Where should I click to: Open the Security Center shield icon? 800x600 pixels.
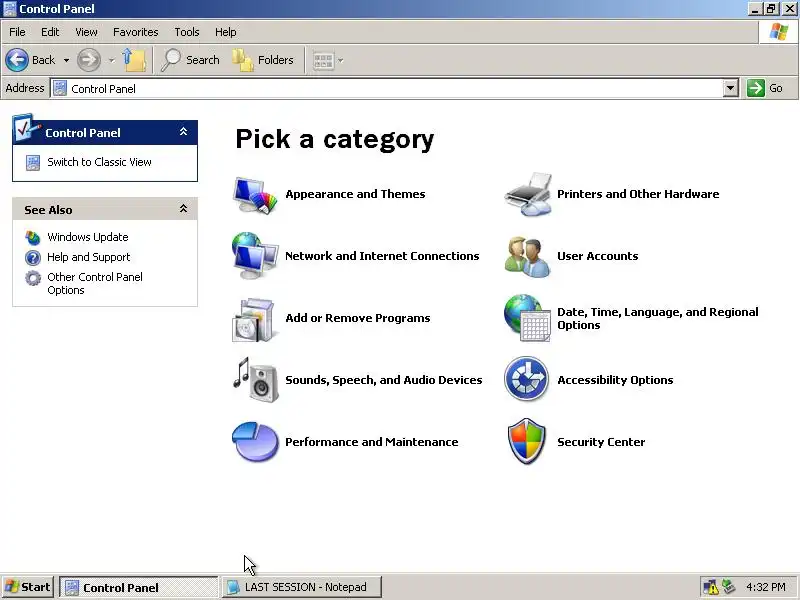click(527, 441)
